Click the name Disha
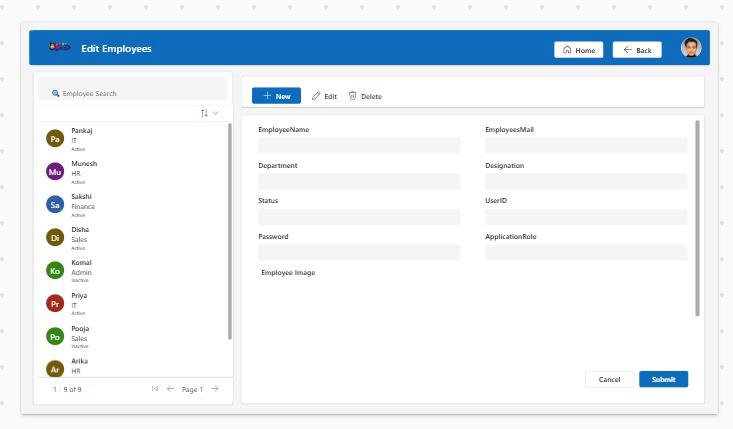Viewport: 733px width, 429px height. [x=80, y=229]
